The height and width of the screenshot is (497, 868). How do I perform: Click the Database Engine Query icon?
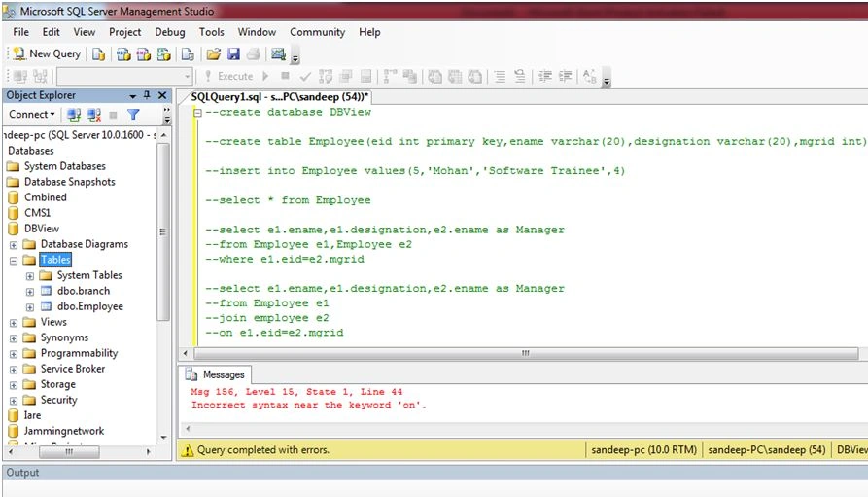99,53
